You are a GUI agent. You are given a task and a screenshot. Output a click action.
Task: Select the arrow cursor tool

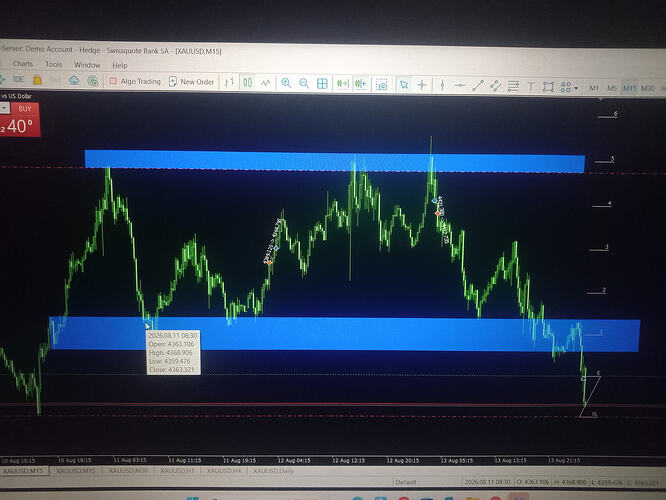[x=404, y=85]
